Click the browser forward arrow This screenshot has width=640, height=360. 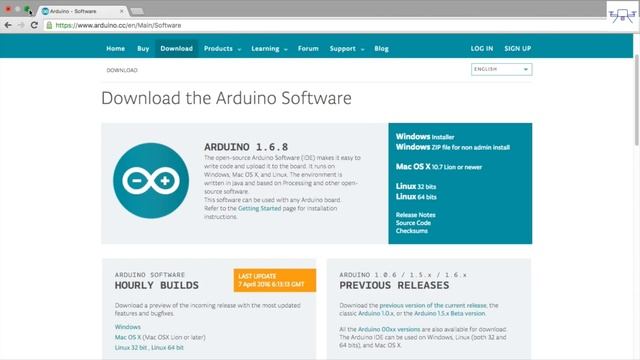[x=21, y=25]
